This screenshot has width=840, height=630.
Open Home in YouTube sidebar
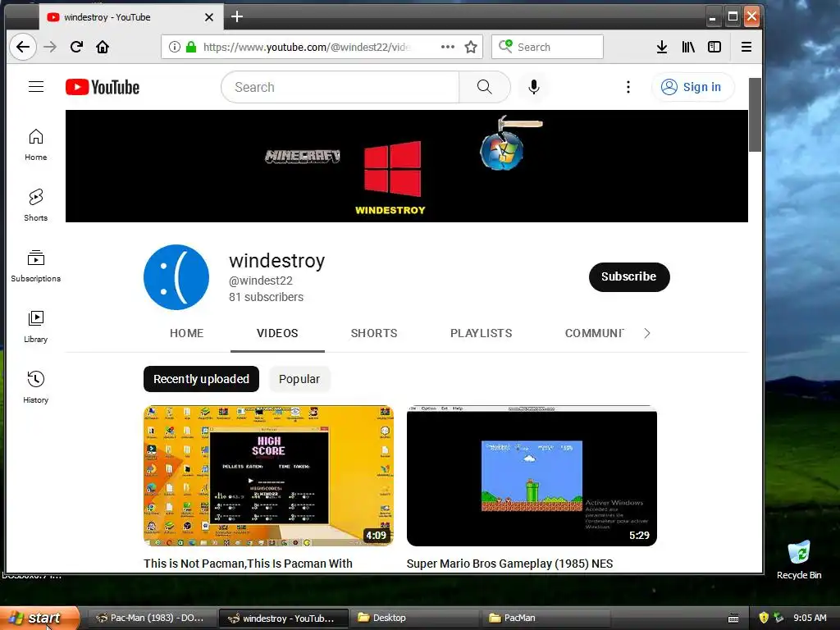36,144
